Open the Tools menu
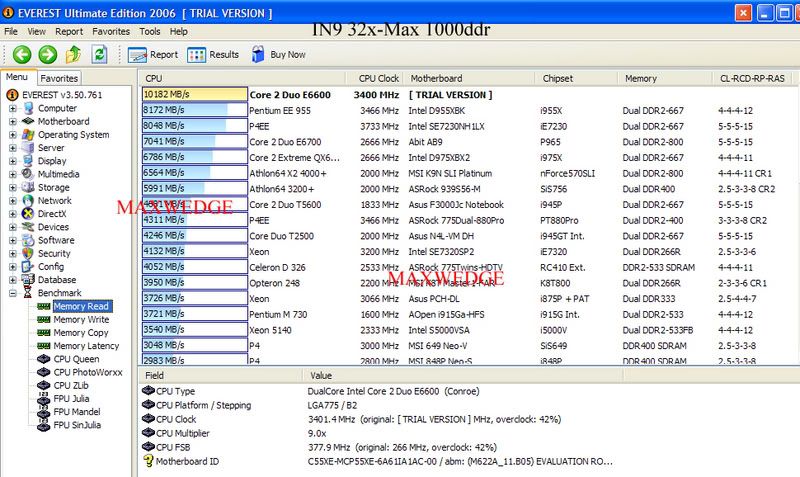The width and height of the screenshot is (800, 477). [149, 31]
